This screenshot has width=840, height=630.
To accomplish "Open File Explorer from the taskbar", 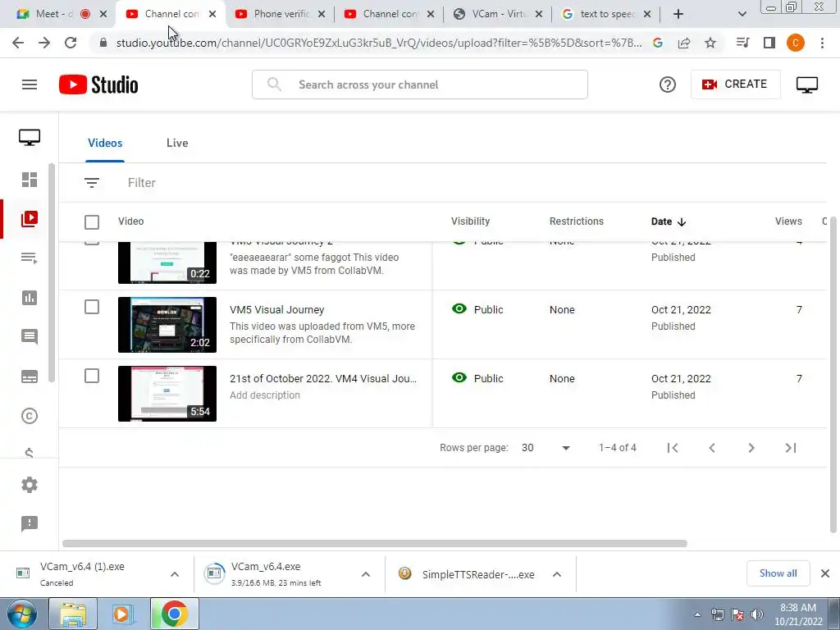I will click(73, 614).
